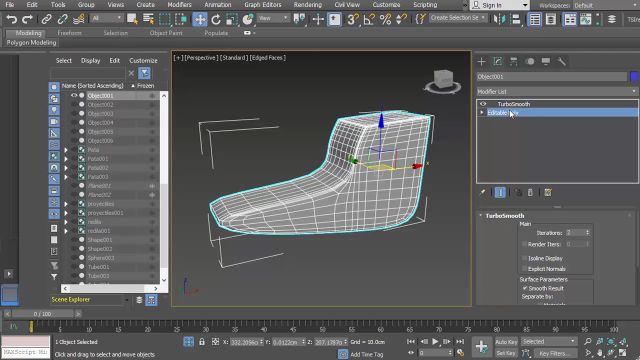The image size is (640, 360).
Task: Toggle the selection lock padlock in status bar
Action: click(202, 342)
